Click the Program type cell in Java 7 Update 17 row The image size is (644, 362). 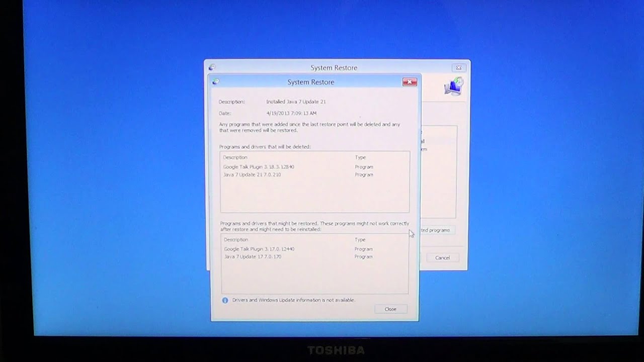click(363, 256)
